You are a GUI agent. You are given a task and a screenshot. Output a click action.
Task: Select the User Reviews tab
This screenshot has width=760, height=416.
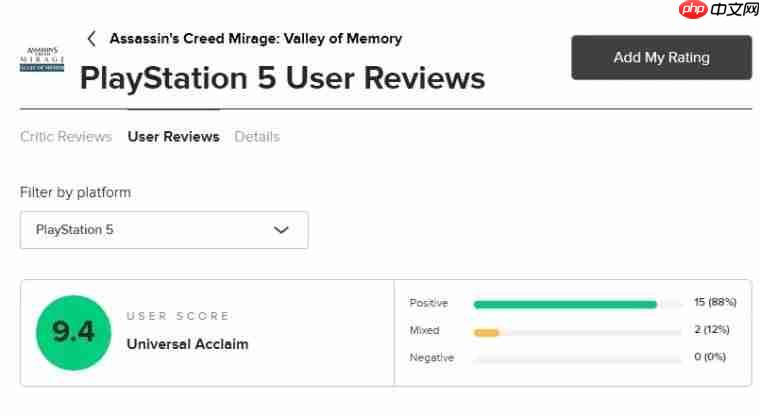(173, 137)
